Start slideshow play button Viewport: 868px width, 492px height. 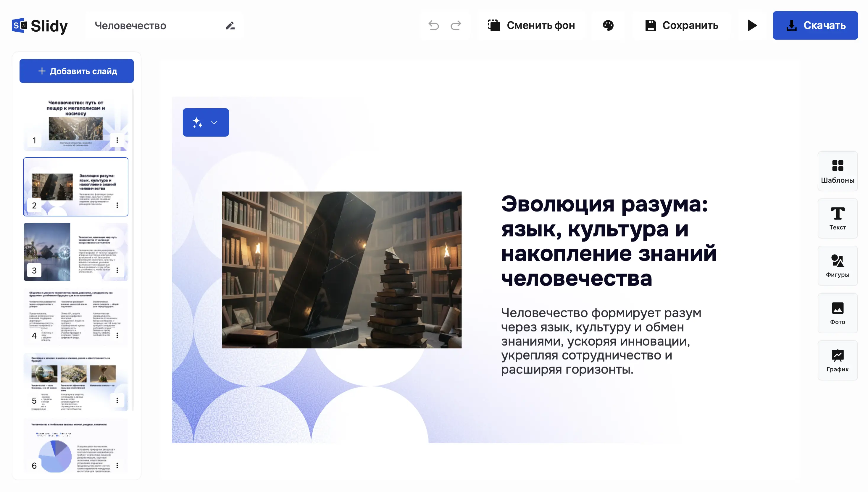point(752,25)
